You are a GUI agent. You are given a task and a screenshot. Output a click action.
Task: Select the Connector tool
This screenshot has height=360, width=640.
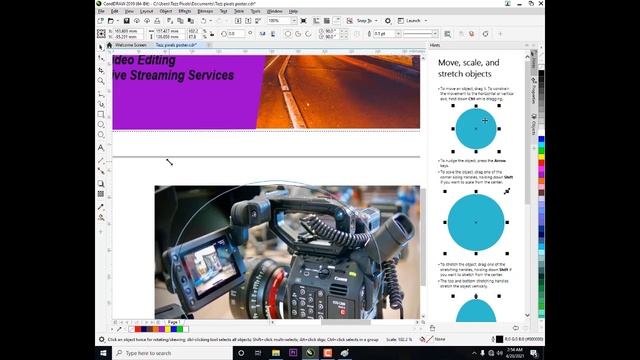[101, 171]
